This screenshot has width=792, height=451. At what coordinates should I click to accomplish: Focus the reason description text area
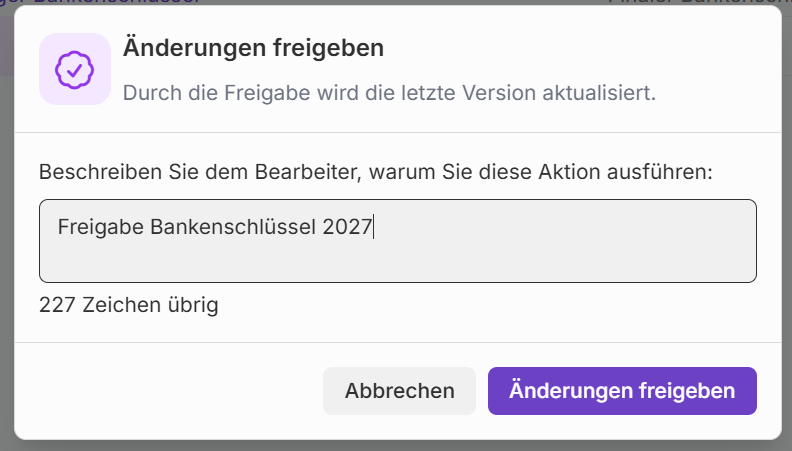pos(397,241)
